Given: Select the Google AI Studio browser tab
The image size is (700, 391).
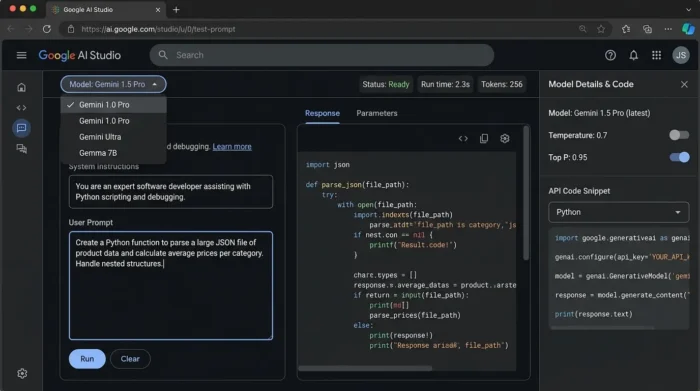Looking at the screenshot, I should point(106,9).
